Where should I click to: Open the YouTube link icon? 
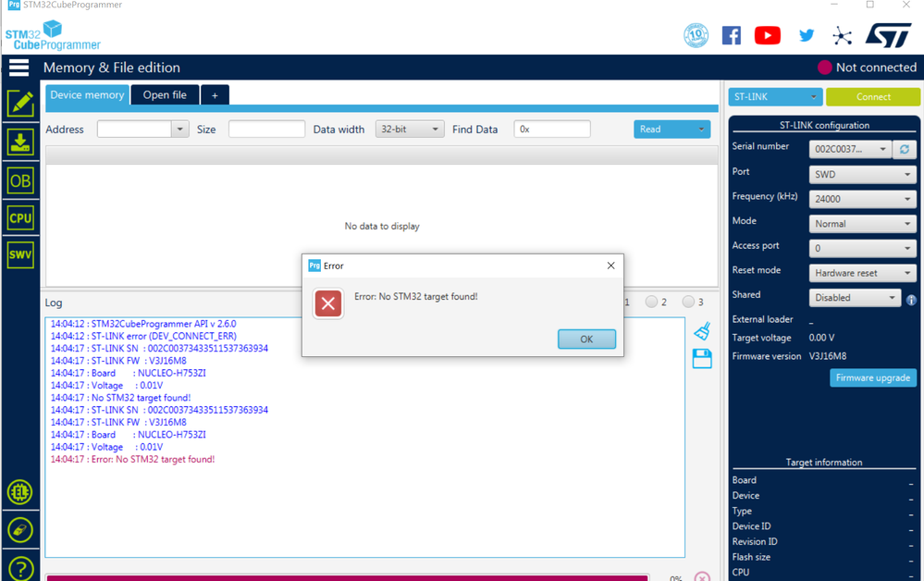768,35
